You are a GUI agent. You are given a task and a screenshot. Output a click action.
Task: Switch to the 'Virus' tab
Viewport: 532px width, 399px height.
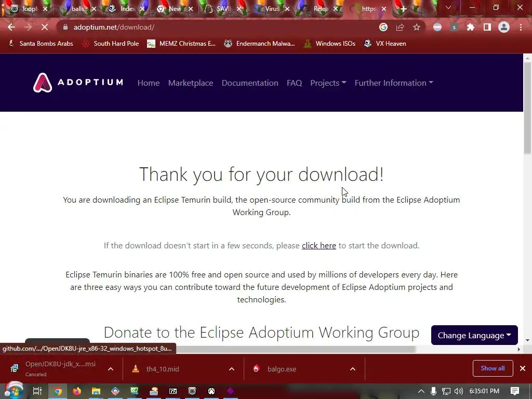(272, 9)
